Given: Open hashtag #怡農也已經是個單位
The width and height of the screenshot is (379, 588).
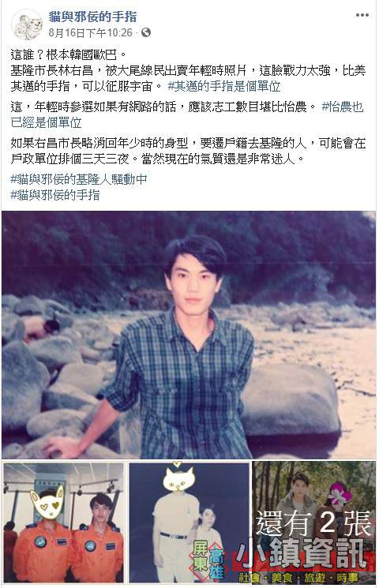Looking at the screenshot, I should point(187,114).
